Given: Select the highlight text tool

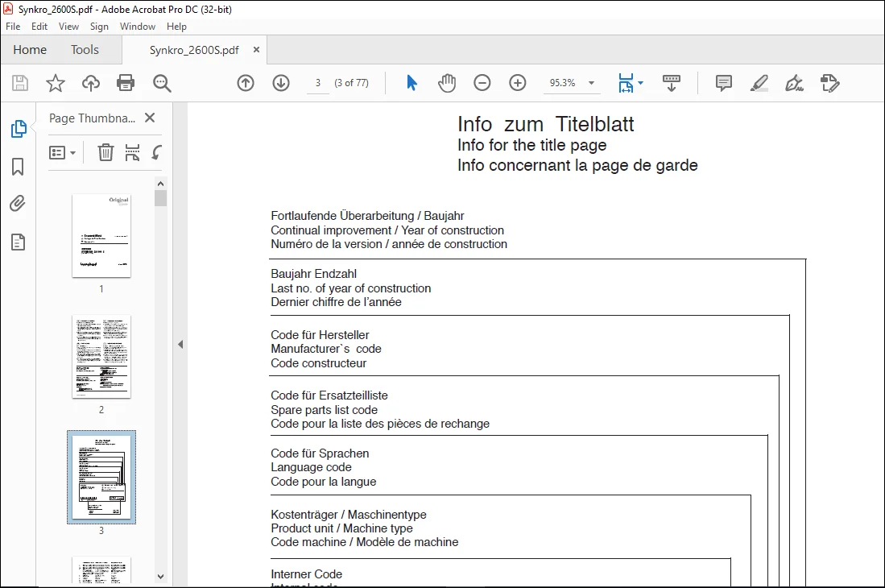Looking at the screenshot, I should [759, 83].
